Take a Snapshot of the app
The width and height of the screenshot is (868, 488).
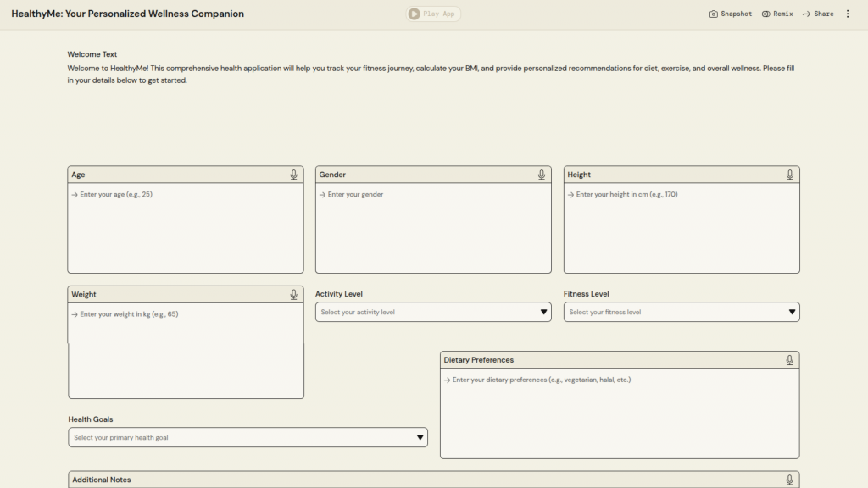click(x=731, y=14)
